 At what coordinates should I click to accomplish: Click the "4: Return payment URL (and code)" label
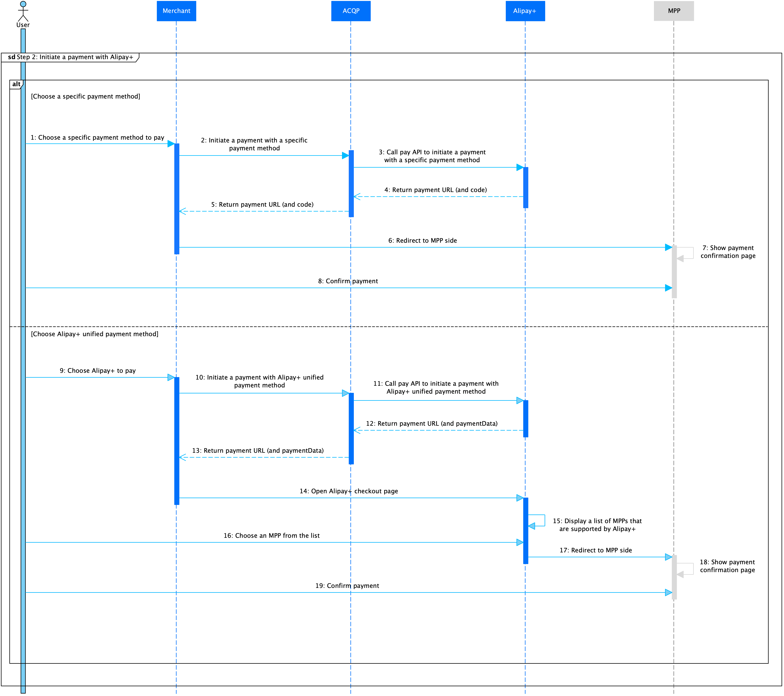click(x=436, y=190)
